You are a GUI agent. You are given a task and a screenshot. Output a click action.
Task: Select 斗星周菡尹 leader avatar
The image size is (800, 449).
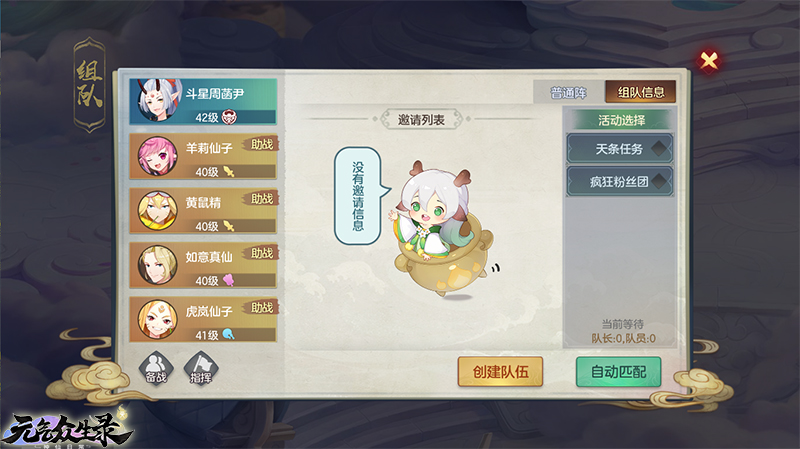click(158, 101)
